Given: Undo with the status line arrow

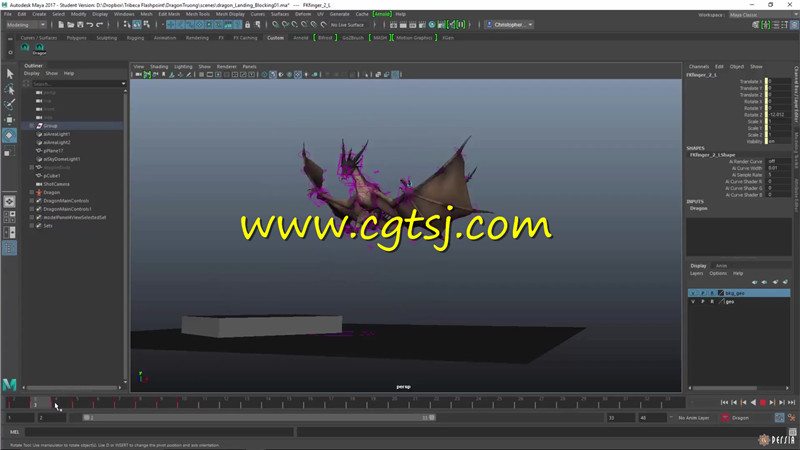Looking at the screenshot, I should click(90, 24).
